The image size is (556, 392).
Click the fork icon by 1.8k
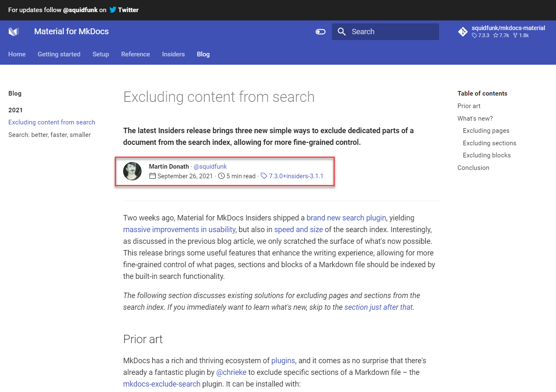click(515, 35)
